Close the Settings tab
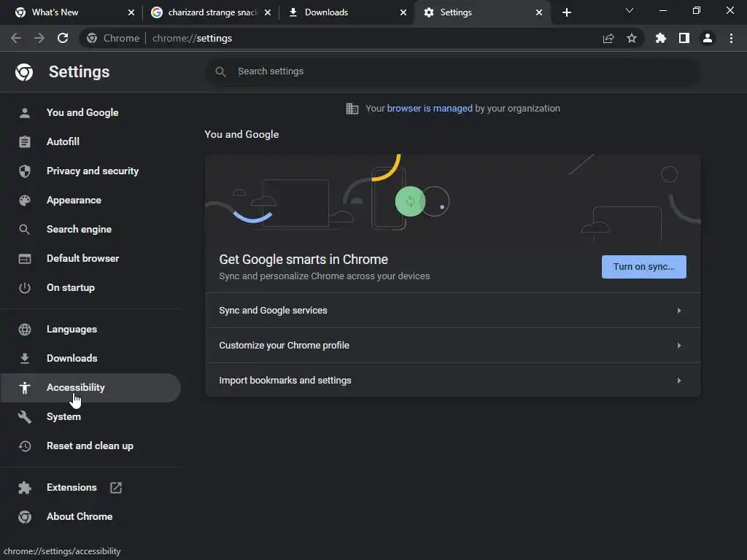 click(539, 12)
